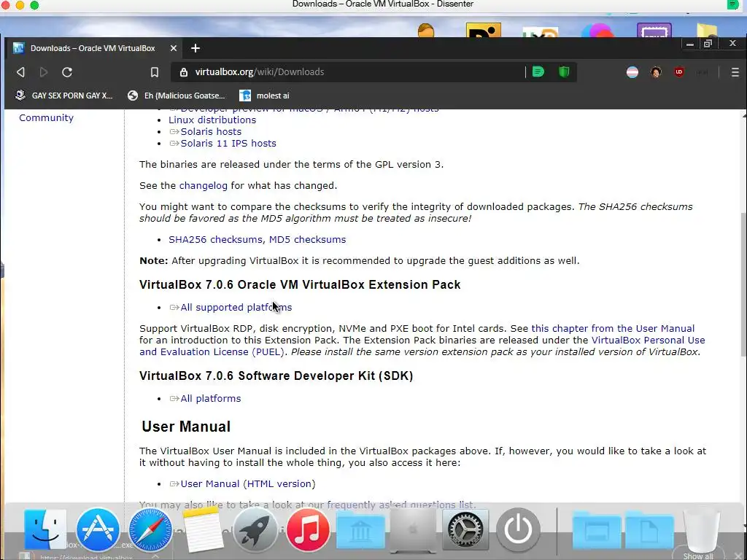Open Launchpad rocket icon in dock
Viewport: 747px width, 560px height.
click(x=255, y=529)
